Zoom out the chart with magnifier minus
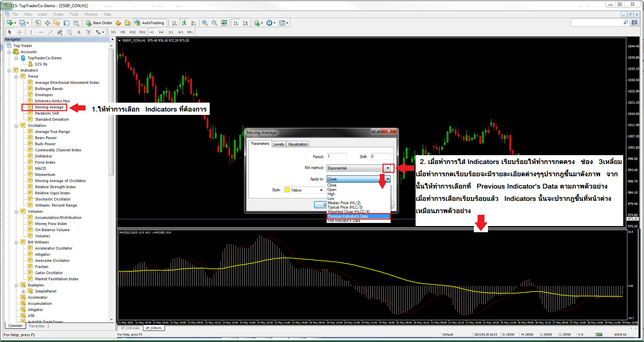Image resolution: width=644 pixels, height=342 pixels. click(x=214, y=23)
